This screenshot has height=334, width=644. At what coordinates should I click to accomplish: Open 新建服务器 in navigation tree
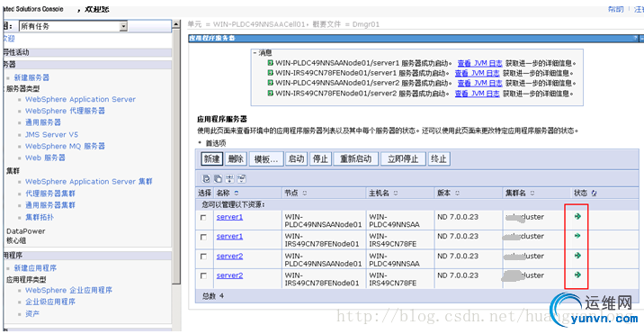31,77
